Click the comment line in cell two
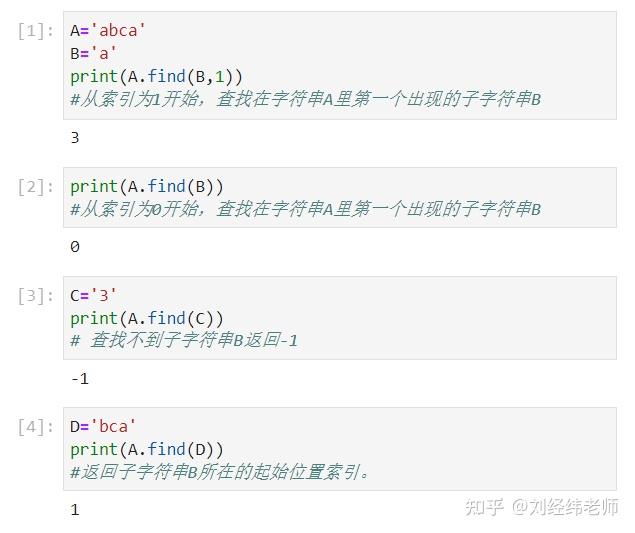635x533 pixels. tap(305, 209)
